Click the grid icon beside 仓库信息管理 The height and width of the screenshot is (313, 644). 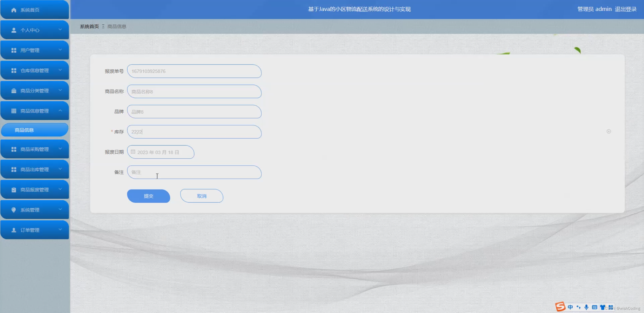pyautogui.click(x=14, y=71)
